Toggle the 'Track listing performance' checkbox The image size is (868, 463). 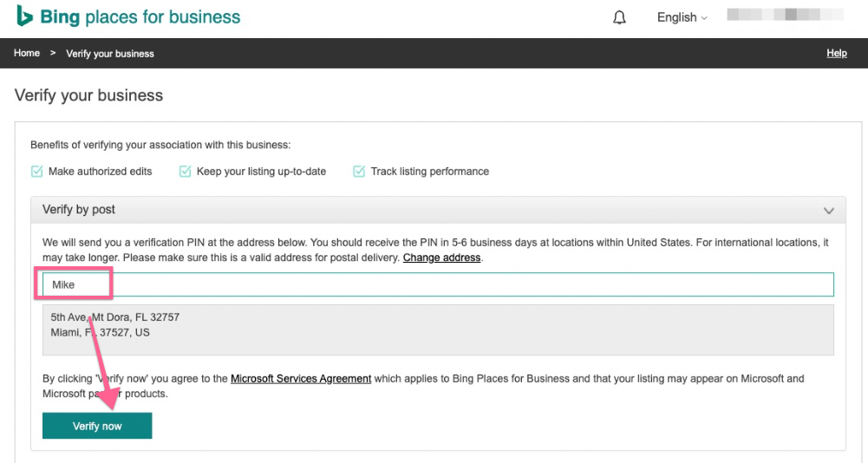point(359,172)
